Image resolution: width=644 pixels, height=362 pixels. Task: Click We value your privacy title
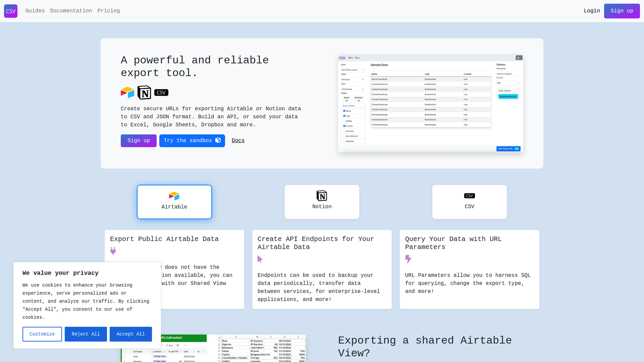(60, 273)
